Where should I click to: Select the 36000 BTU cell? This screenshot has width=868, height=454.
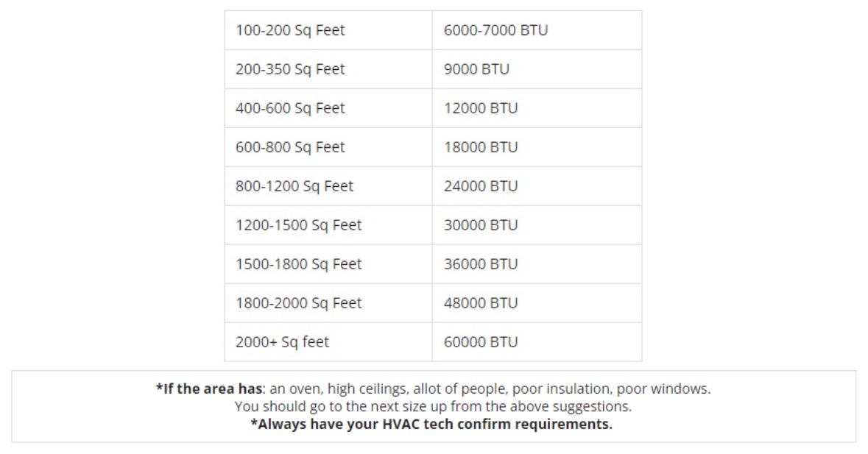click(x=481, y=264)
